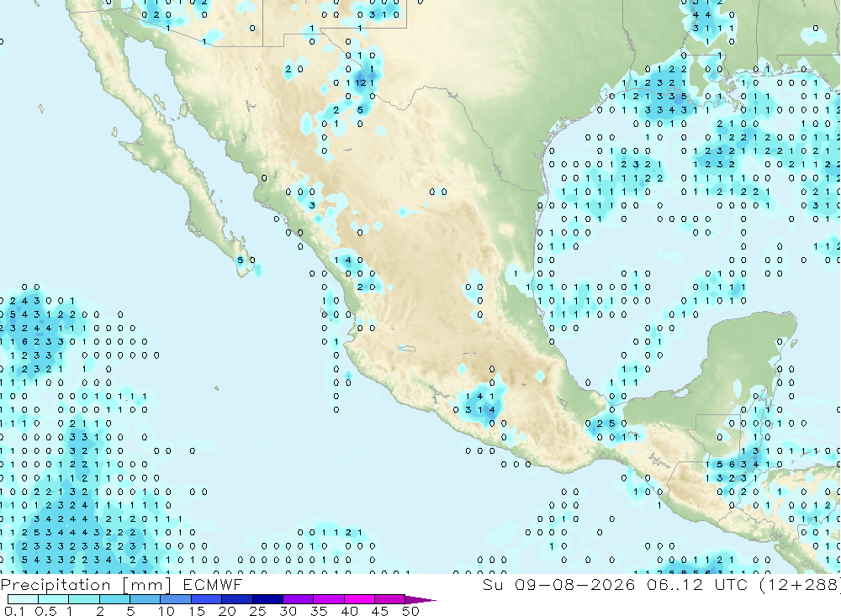Click the 'Precipitation' title word
The width and height of the screenshot is (841, 616).
point(56,585)
